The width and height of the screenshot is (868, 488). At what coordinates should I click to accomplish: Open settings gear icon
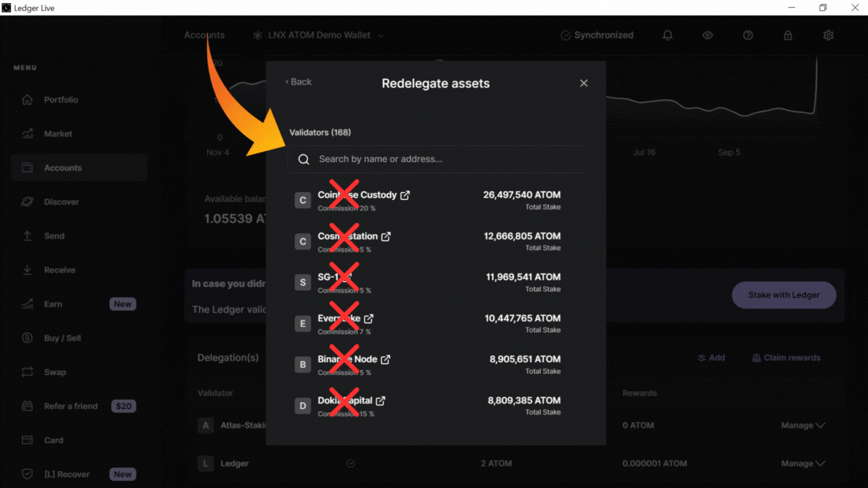tap(828, 36)
